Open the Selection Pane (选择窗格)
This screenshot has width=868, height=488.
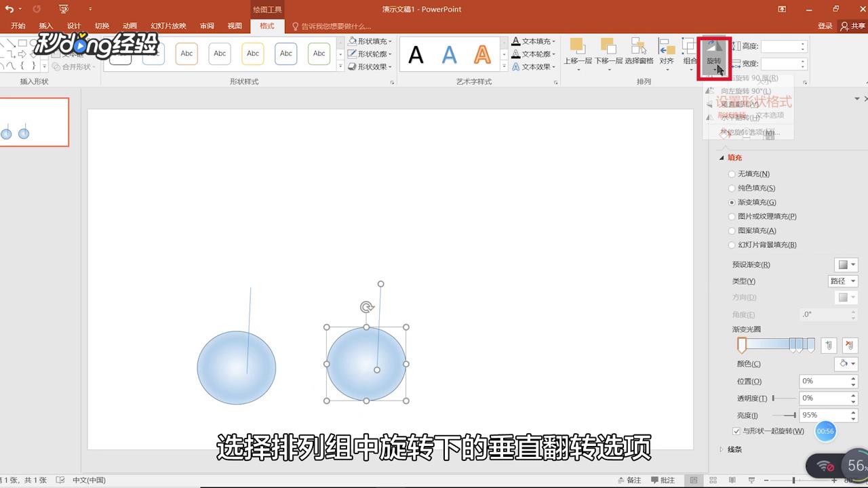[639, 52]
